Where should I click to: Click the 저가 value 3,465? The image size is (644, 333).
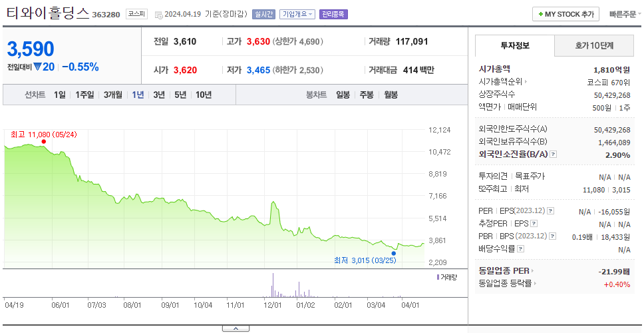click(x=258, y=71)
